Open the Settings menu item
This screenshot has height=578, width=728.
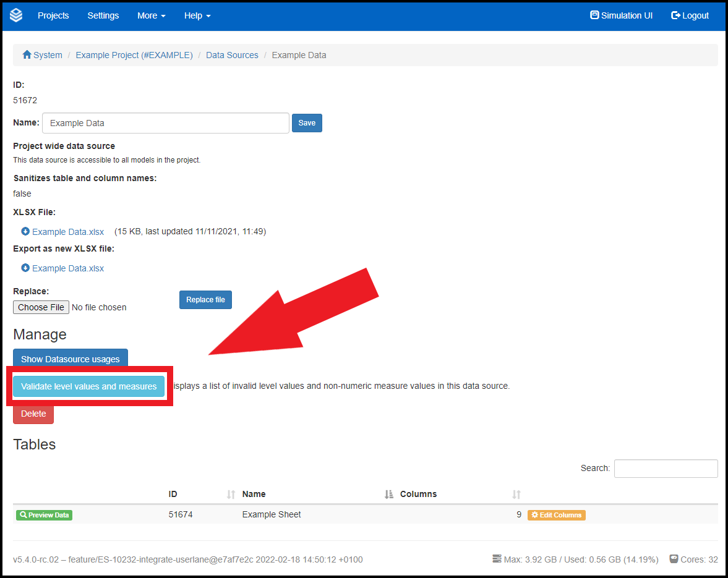coord(103,15)
